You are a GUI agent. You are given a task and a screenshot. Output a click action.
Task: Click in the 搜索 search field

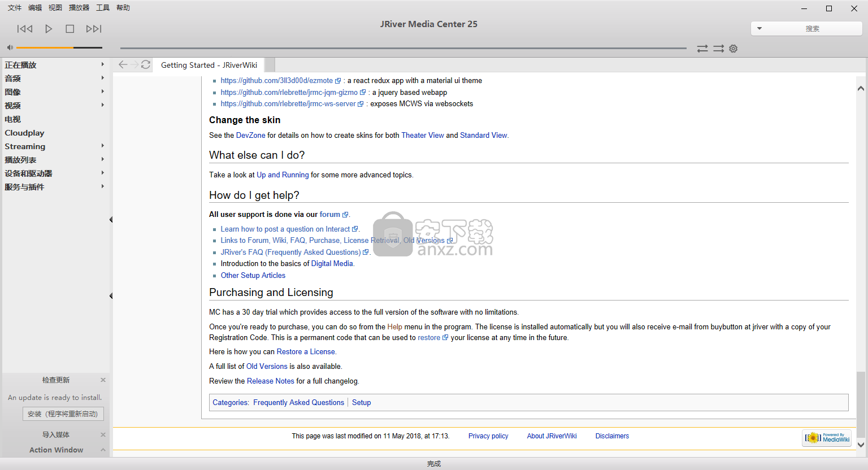click(x=813, y=28)
